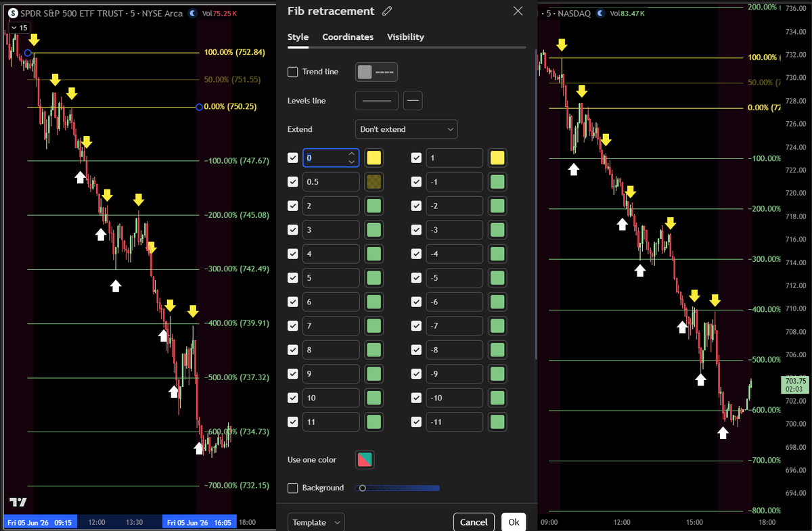This screenshot has width=812, height=531.
Task: Click the SPDR symbol logo icon
Action: pyautogui.click(x=13, y=13)
